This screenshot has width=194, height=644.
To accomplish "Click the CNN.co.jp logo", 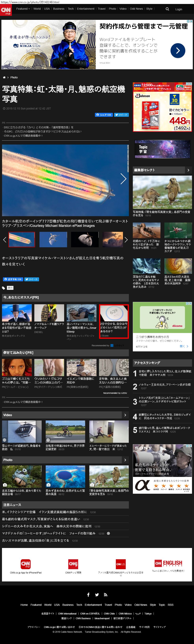I will pyautogui.click(x=6, y=10).
